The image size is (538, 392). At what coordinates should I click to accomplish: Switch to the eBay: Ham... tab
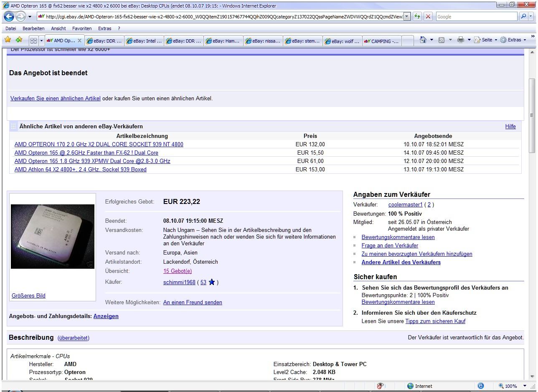click(223, 41)
